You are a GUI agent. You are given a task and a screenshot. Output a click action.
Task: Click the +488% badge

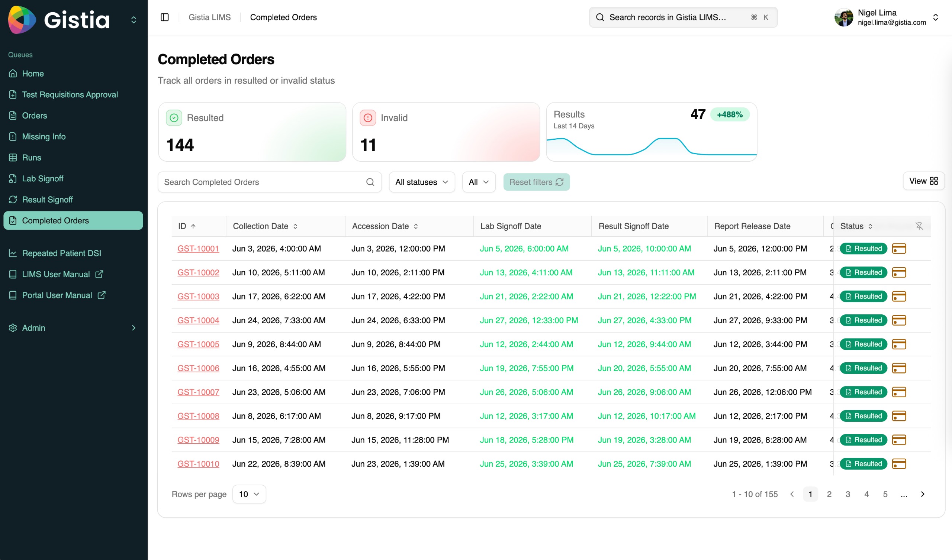coord(730,114)
